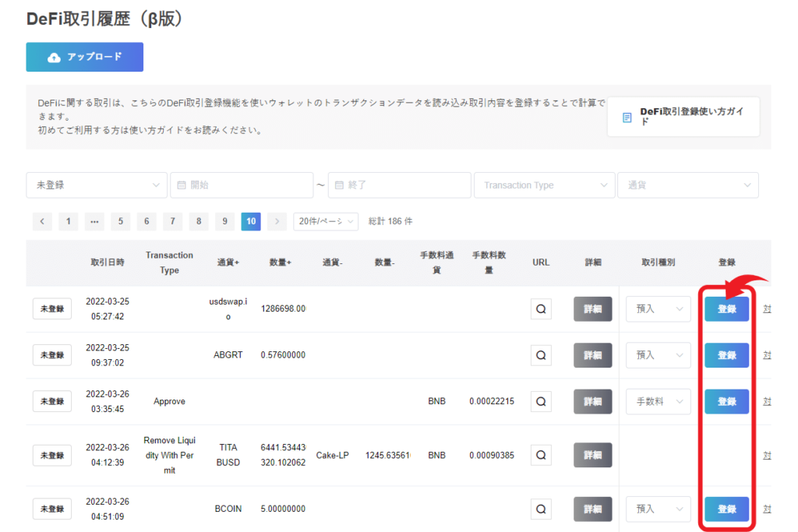
Task: Select page 7 in pagination
Action: [x=172, y=221]
